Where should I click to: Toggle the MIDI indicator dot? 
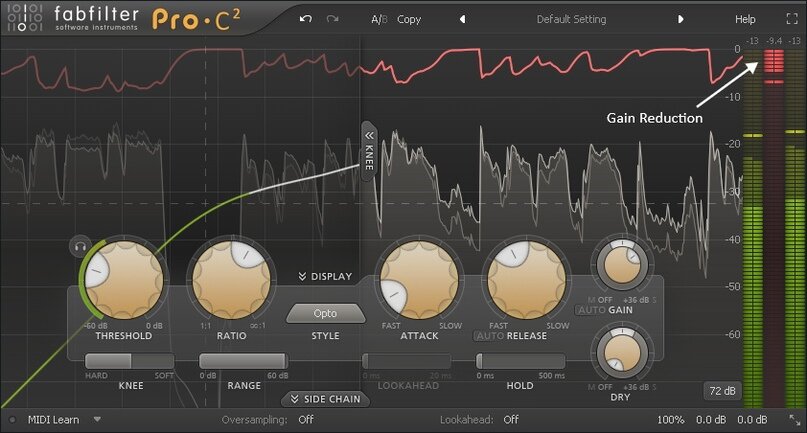coord(13,420)
